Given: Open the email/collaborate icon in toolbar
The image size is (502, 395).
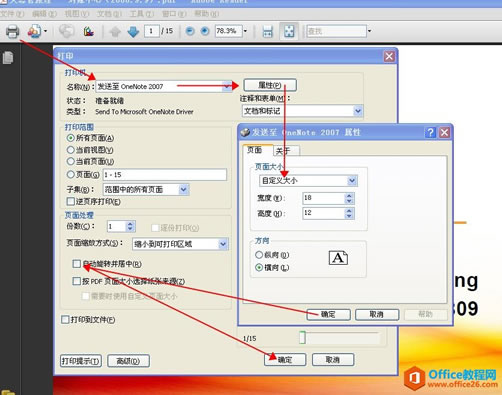Looking at the screenshot, I should (34, 31).
